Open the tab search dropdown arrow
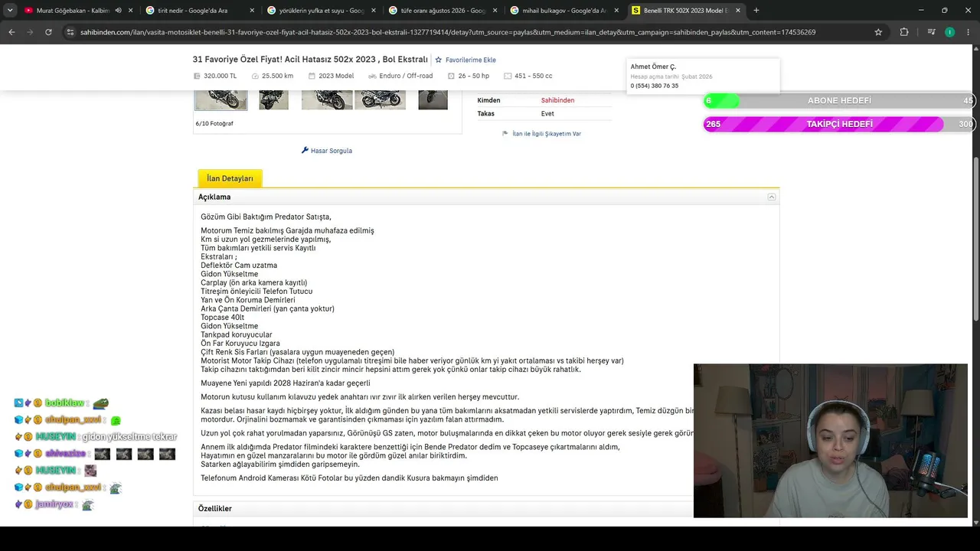Image resolution: width=980 pixels, height=551 pixels. pyautogui.click(x=10, y=11)
